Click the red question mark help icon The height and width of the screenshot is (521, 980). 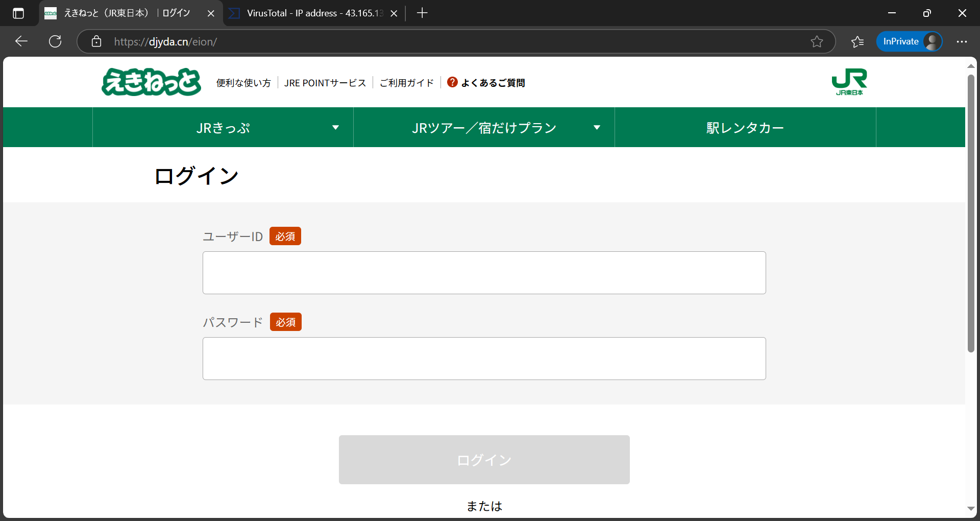coord(452,82)
